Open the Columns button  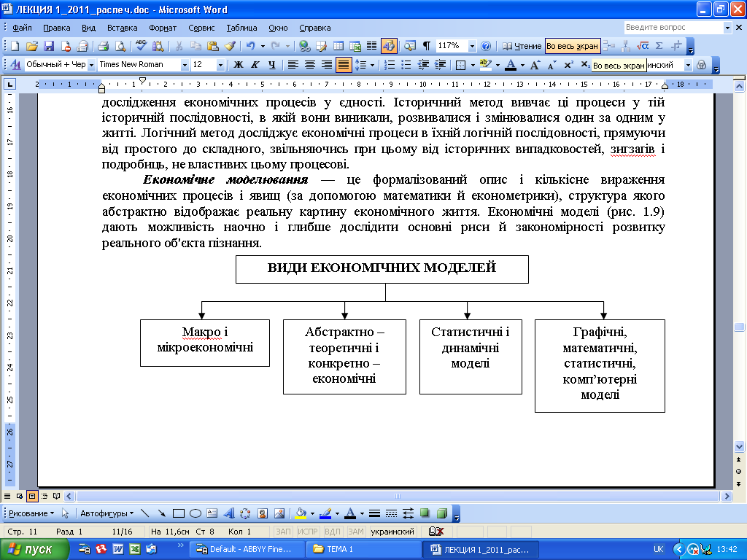tap(371, 46)
